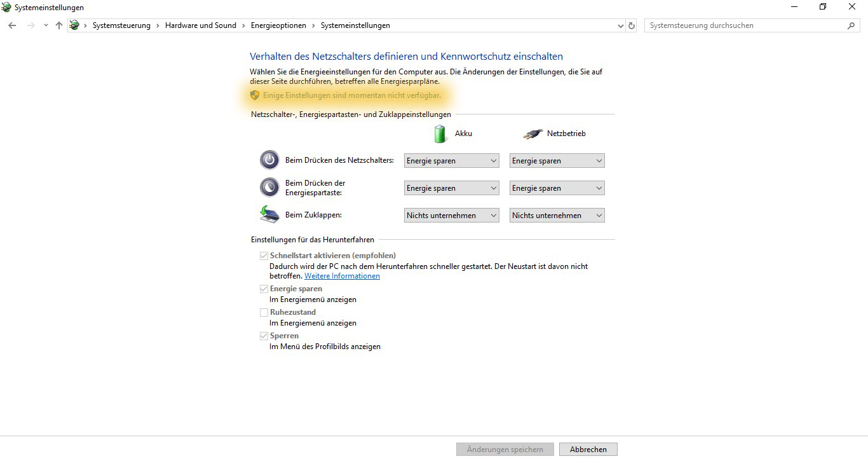
Task: Open Energiespartaste Akku dropdown
Action: click(x=452, y=188)
